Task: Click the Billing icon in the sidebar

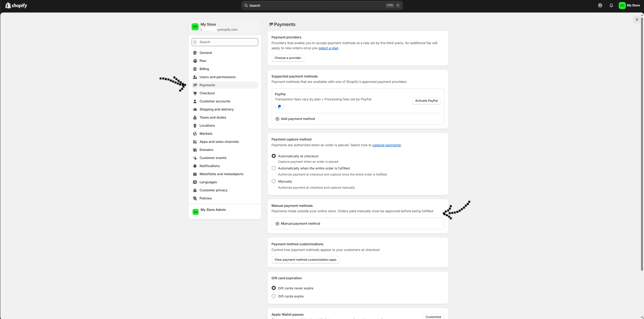Action: pos(195,69)
